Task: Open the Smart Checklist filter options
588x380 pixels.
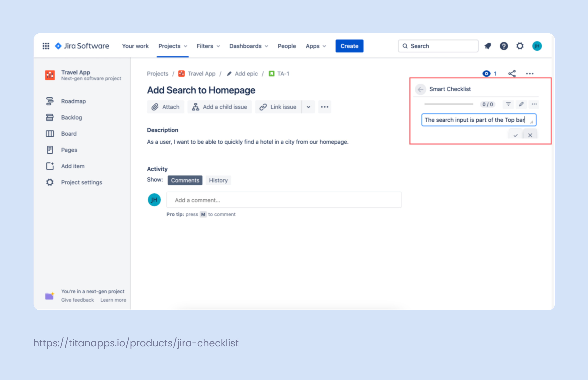Action: [x=508, y=104]
